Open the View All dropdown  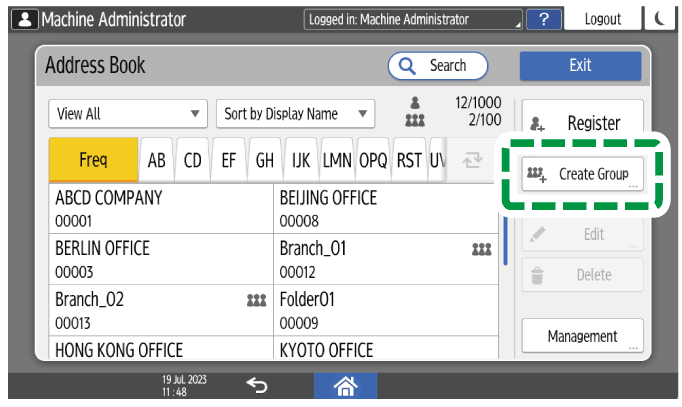tap(126, 114)
